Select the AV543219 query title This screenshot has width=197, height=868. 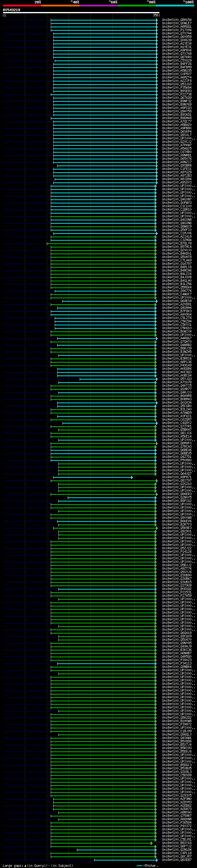[11, 10]
